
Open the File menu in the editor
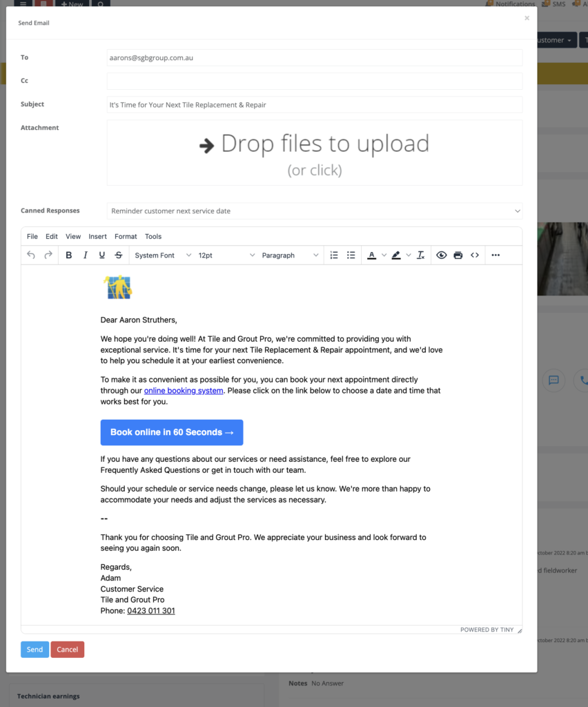pyautogui.click(x=32, y=236)
